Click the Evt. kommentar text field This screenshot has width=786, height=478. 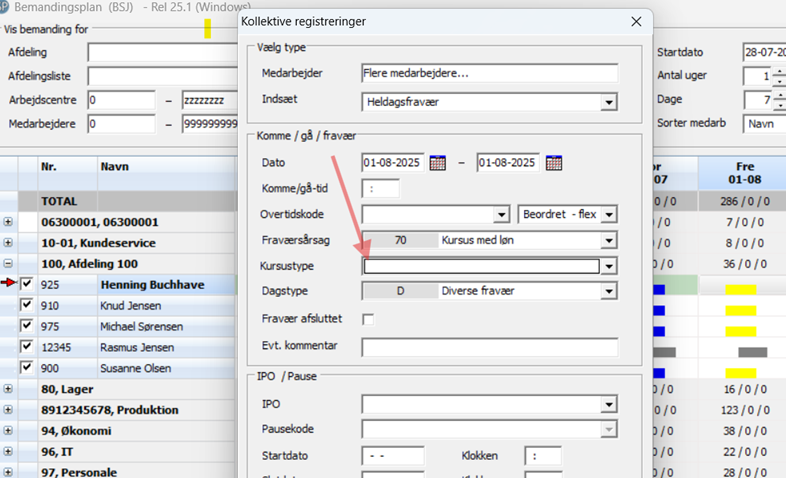(x=489, y=347)
